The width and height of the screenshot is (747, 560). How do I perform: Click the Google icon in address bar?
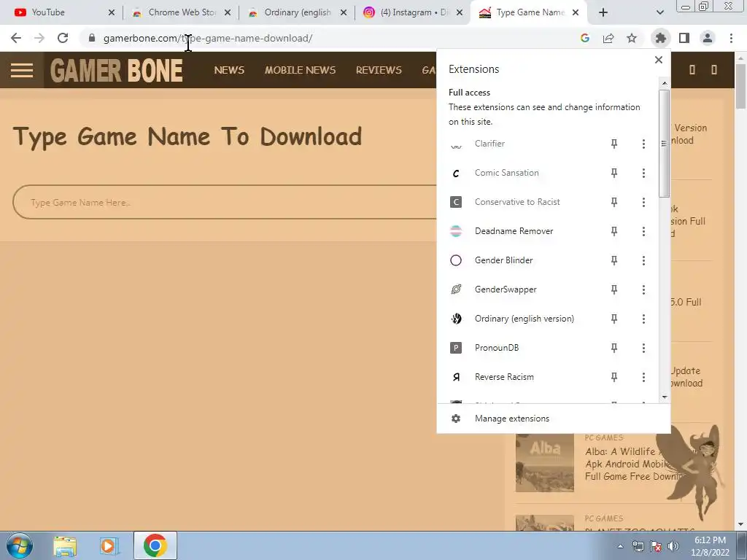click(585, 38)
